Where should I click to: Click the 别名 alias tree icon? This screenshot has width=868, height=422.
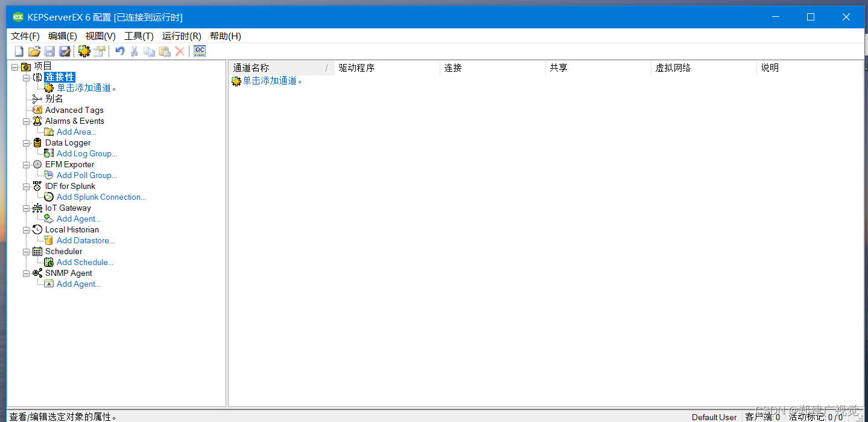coord(37,99)
